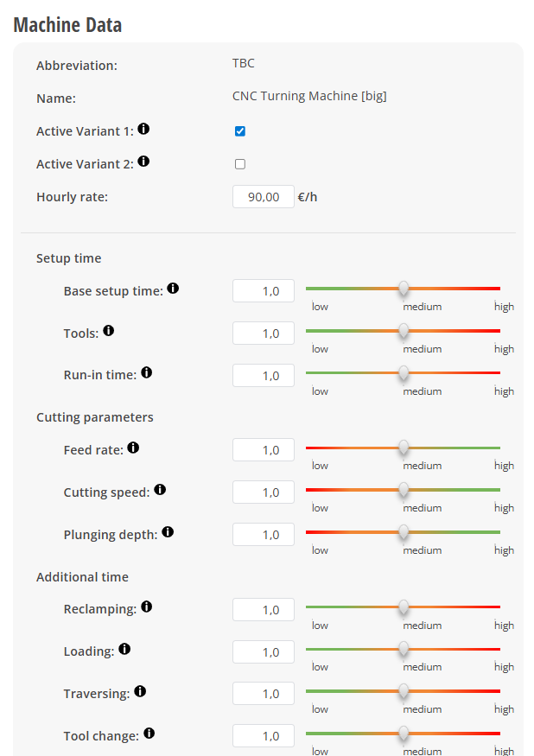
Task: Click the Feed rate slider handle
Action: pyautogui.click(x=404, y=448)
